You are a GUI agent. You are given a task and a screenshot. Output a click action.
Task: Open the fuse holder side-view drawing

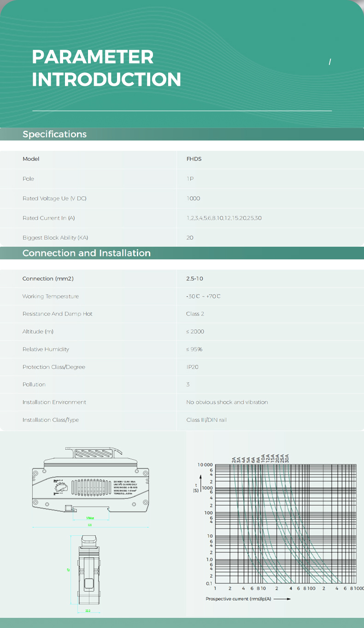[91, 486]
